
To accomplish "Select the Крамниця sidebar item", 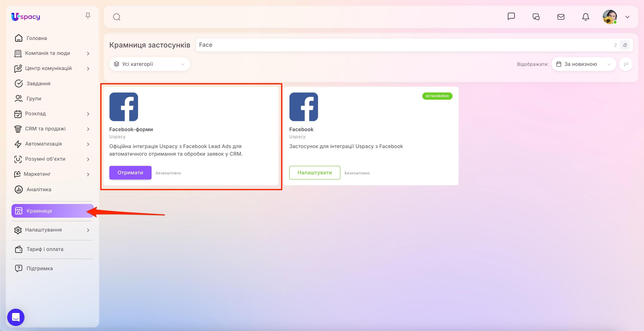I will (x=52, y=211).
